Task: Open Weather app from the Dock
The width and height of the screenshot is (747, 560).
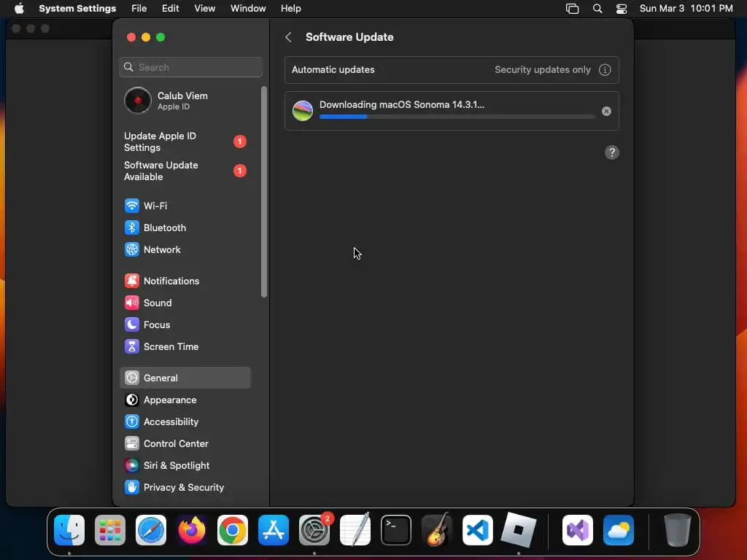Action: (619, 530)
